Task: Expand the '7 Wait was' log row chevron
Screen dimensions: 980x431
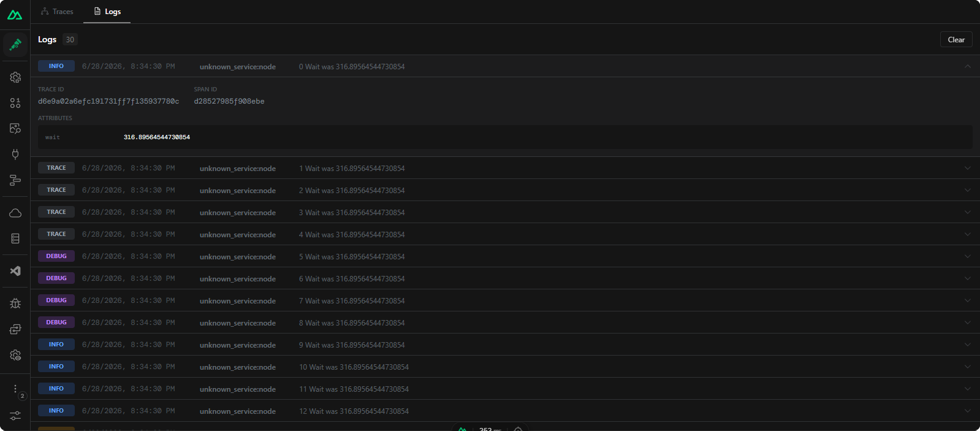Action: [967, 300]
